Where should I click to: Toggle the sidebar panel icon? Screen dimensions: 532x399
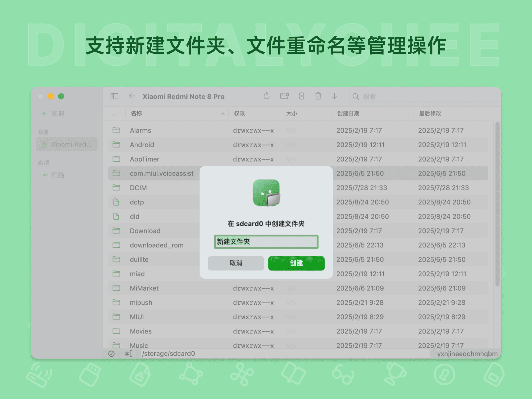click(114, 96)
